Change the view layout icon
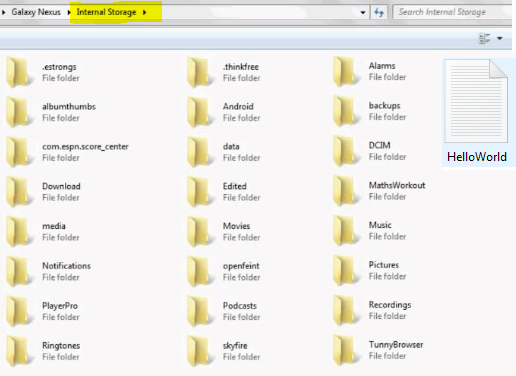The image size is (516, 376). point(485,38)
